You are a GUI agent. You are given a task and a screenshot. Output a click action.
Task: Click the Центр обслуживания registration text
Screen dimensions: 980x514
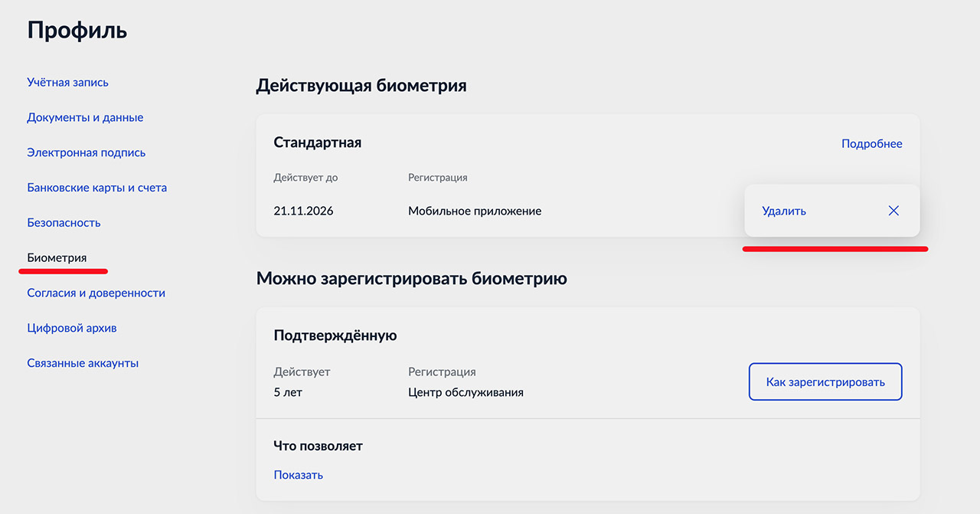coord(465,392)
